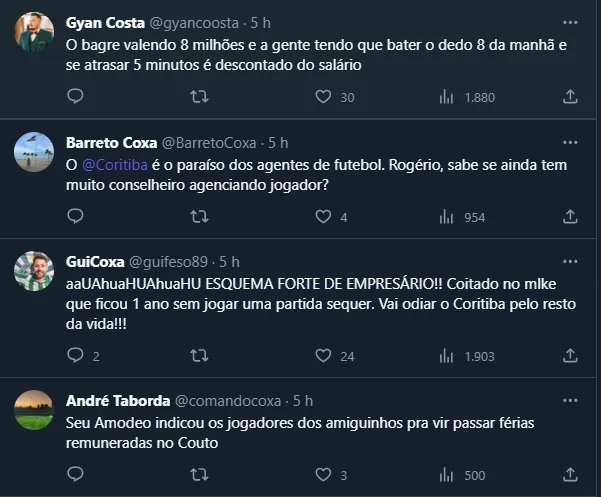
Task: Reply to Barreto Coxa's tweet
Action: coord(75,217)
